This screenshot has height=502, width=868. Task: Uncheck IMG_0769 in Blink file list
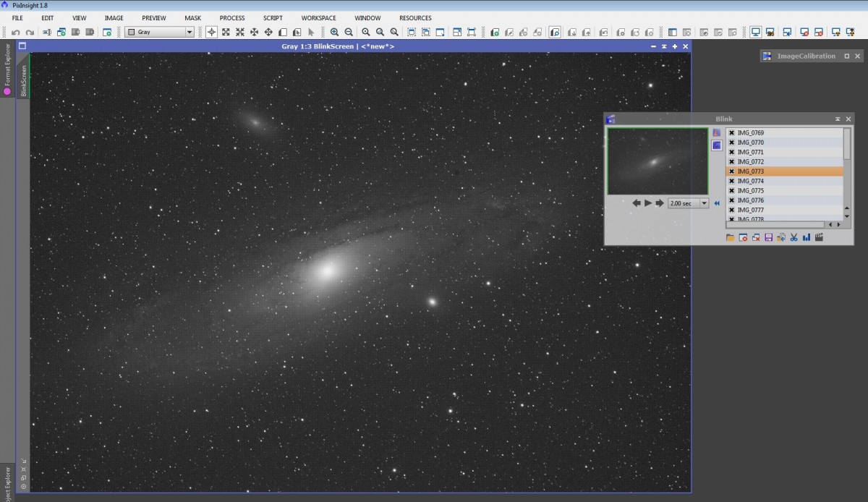tap(731, 133)
